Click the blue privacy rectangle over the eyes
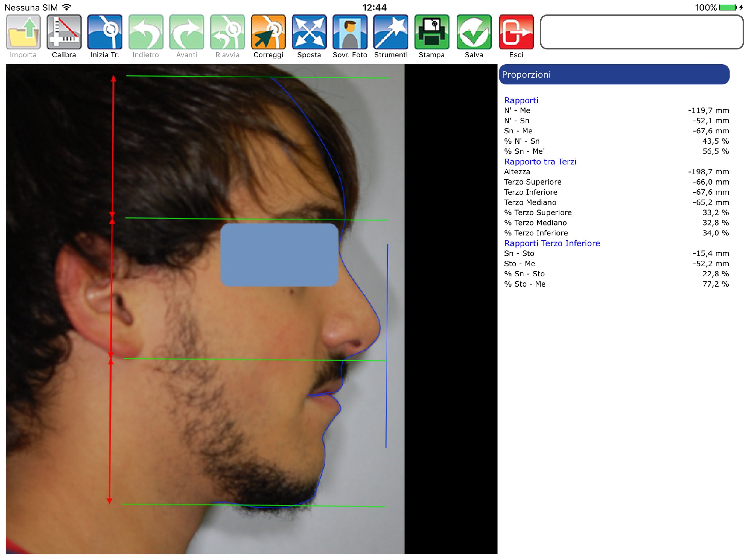This screenshot has width=747, height=560. point(279,255)
